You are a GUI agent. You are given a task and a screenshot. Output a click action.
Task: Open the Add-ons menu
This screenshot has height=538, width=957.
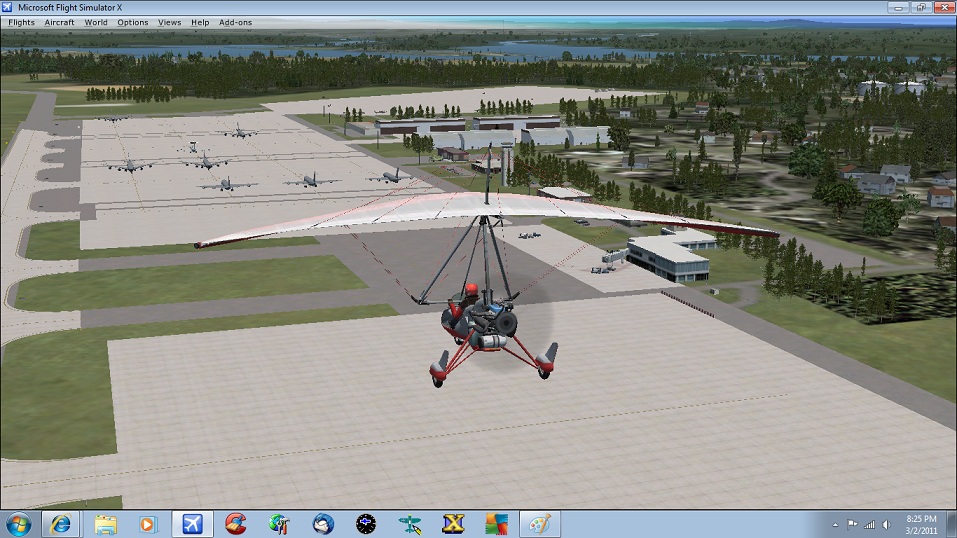pyautogui.click(x=236, y=22)
